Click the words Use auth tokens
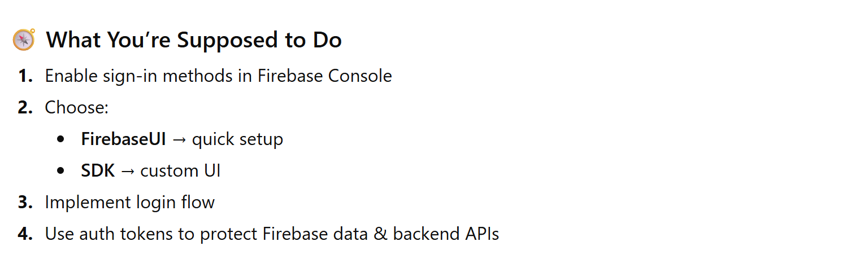This screenshot has height=272, width=868. [110, 234]
